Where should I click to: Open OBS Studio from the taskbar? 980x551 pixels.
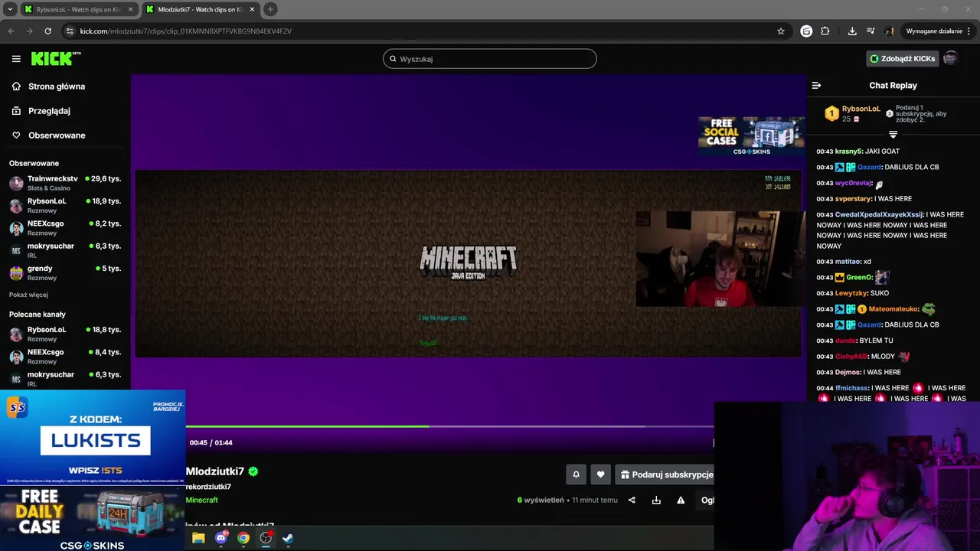(266, 538)
